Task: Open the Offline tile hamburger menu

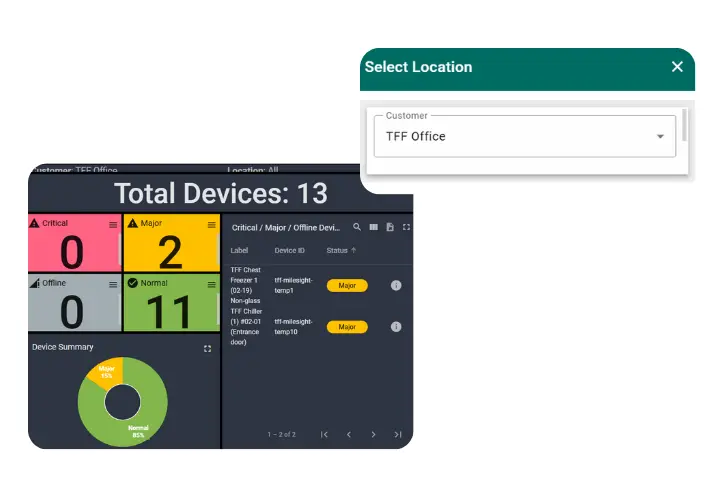Action: 113,285
